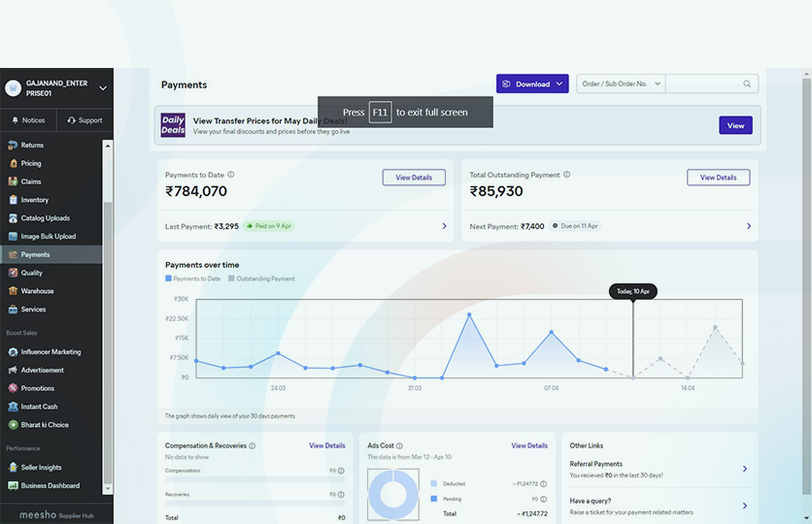
Task: Toggle Payments to Date legend series
Action: point(193,278)
